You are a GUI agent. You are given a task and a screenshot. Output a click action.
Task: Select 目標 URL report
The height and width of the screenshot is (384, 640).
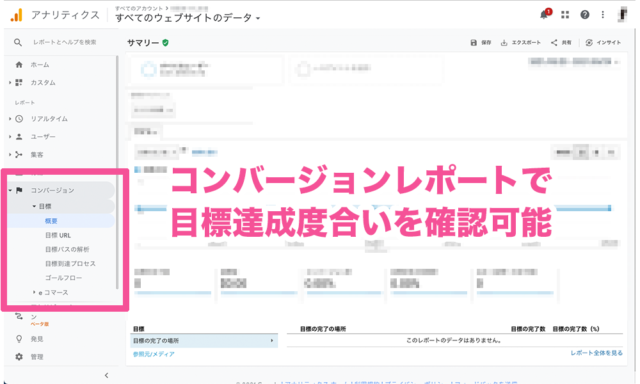click(58, 235)
